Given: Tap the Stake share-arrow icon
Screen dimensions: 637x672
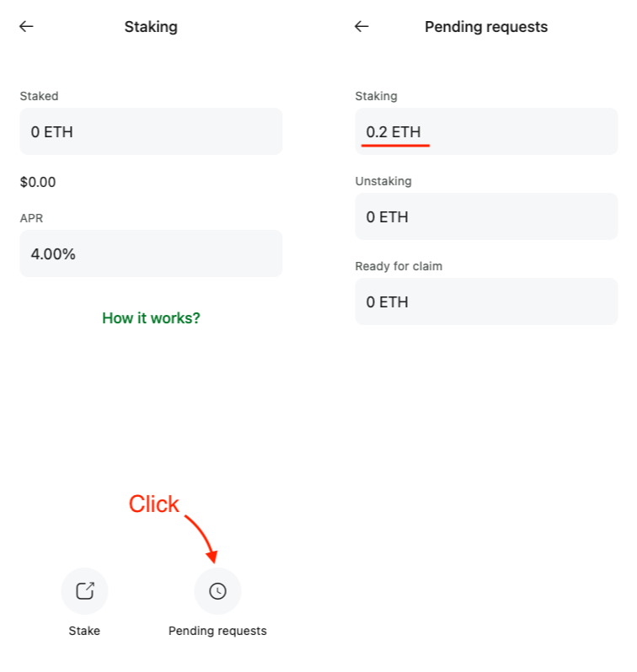Looking at the screenshot, I should [84, 591].
